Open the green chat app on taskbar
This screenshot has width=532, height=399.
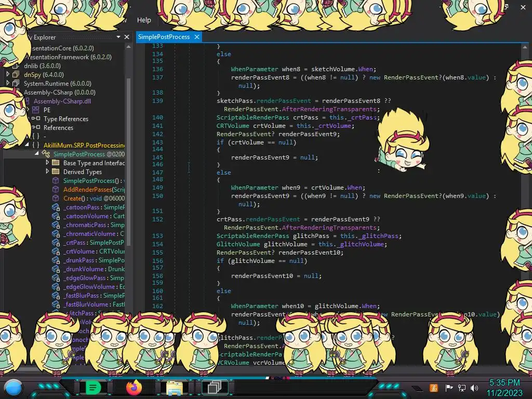pyautogui.click(x=94, y=388)
